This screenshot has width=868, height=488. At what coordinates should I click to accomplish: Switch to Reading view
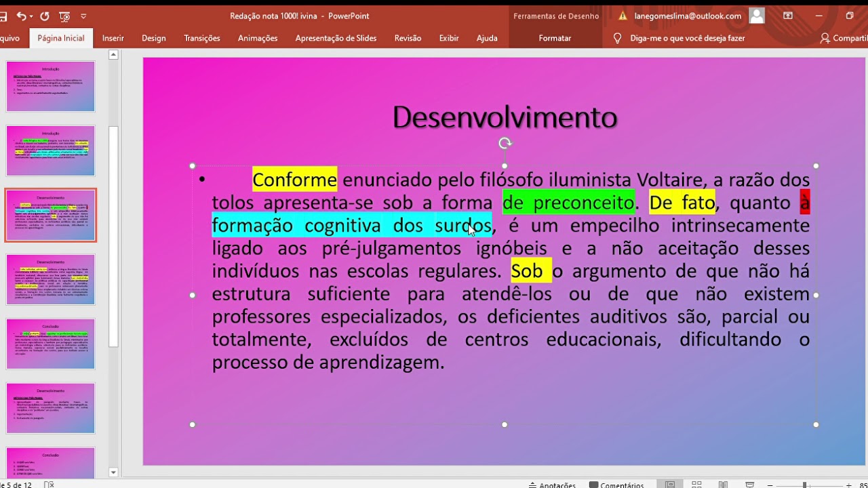pyautogui.click(x=724, y=485)
